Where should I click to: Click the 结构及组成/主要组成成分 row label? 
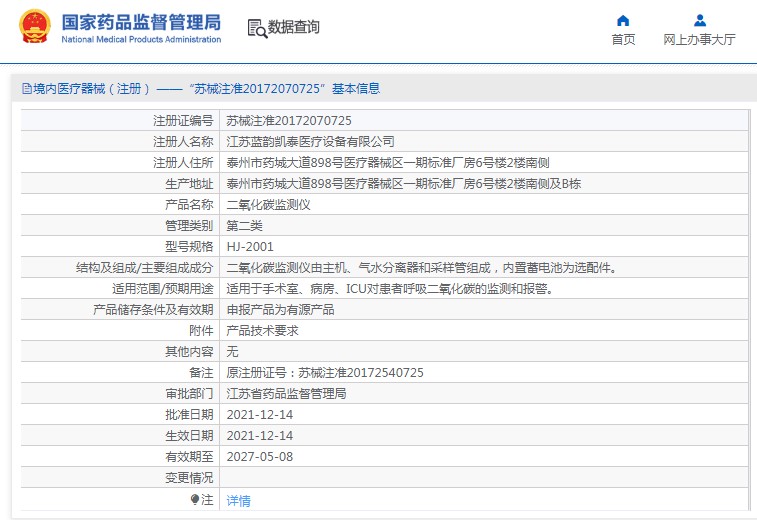coord(144,267)
